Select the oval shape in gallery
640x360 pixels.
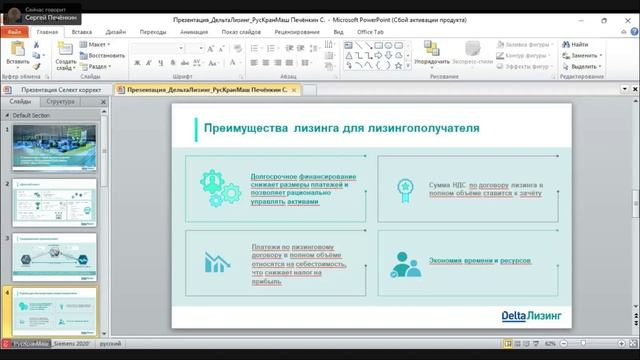(389, 45)
